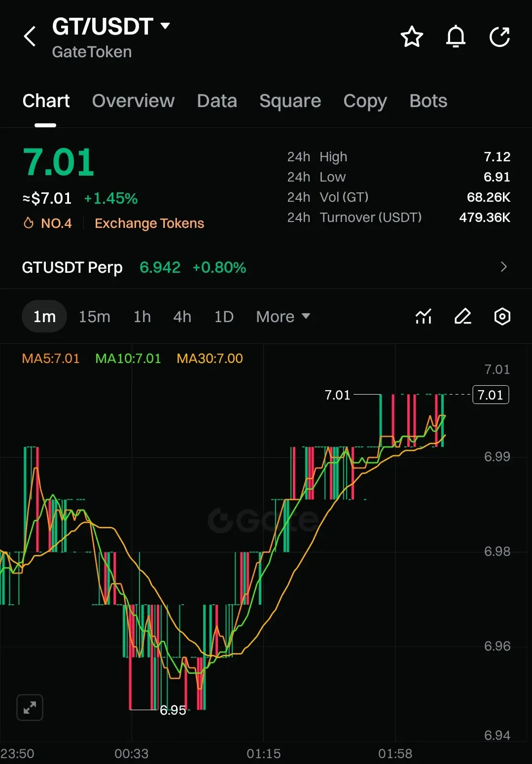This screenshot has width=532, height=764.
Task: Tap the current price tag 7.01 on axis
Action: [491, 395]
